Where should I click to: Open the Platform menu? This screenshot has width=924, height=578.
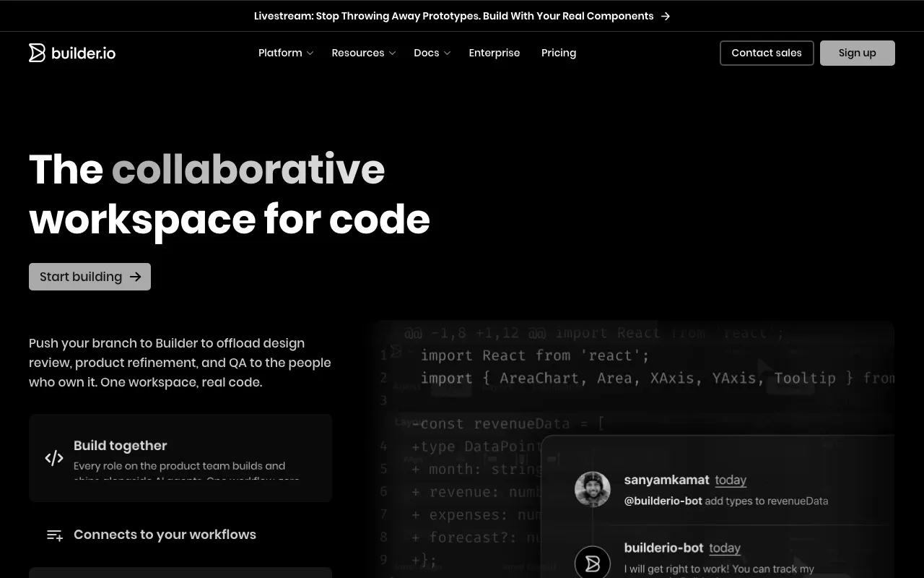pyautogui.click(x=286, y=53)
